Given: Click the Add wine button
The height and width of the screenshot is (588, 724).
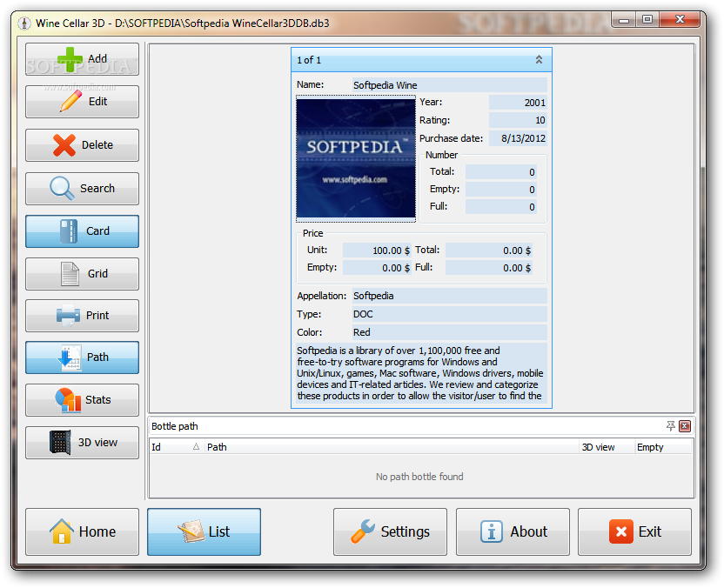Looking at the screenshot, I should click(x=82, y=59).
